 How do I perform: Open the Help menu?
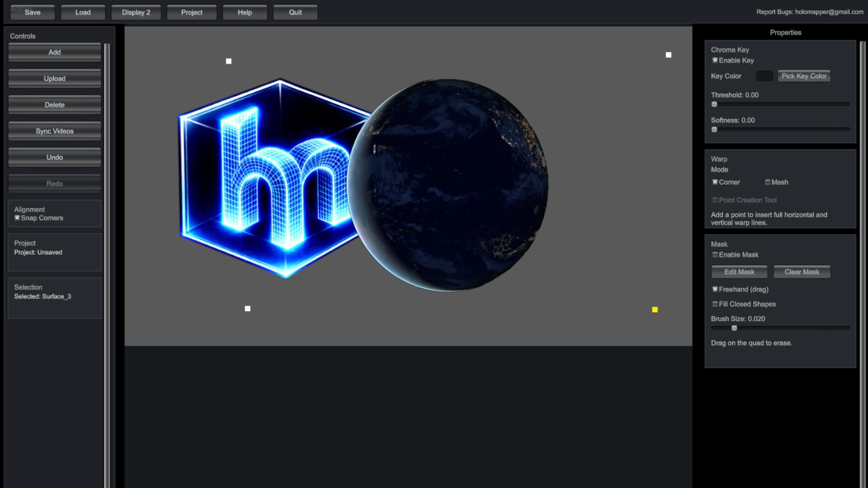pyautogui.click(x=245, y=12)
